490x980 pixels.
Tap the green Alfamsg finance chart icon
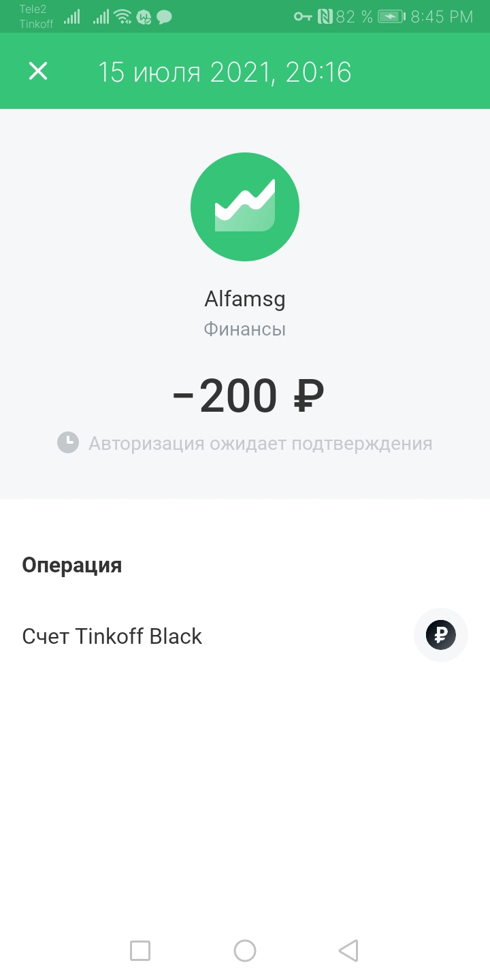click(245, 207)
